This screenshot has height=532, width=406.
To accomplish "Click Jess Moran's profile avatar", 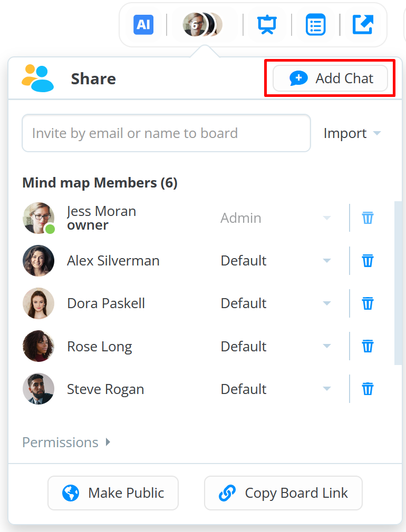I will point(38,218).
